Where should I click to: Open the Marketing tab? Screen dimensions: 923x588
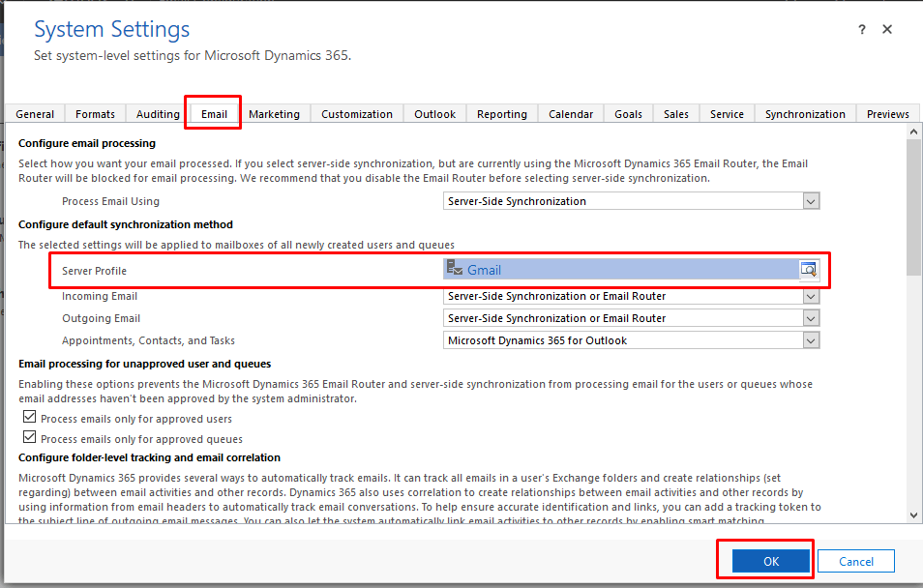pyautogui.click(x=274, y=114)
